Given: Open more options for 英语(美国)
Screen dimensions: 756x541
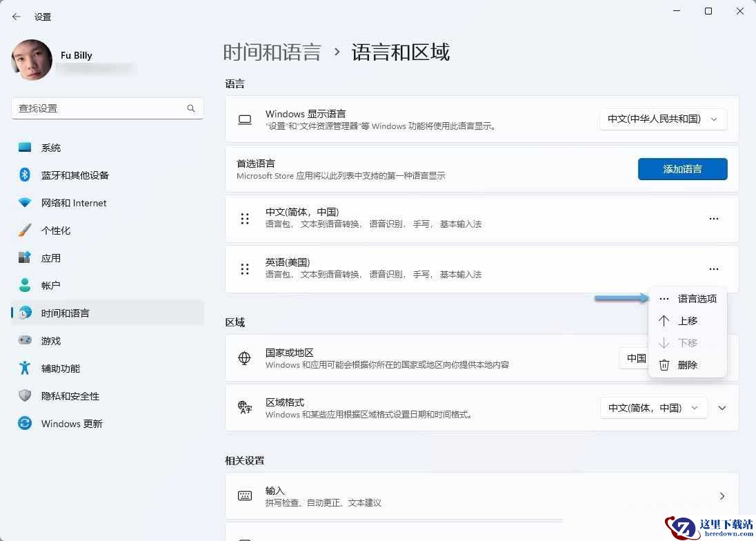Looking at the screenshot, I should point(713,269).
